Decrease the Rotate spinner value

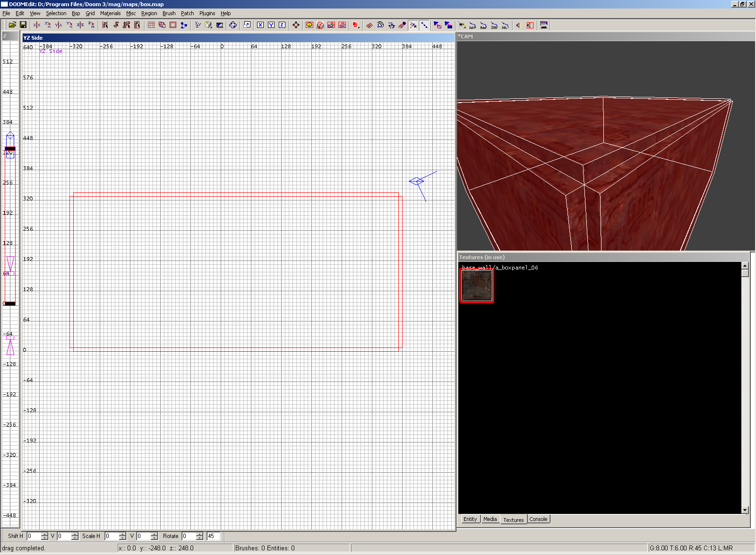[199, 538]
